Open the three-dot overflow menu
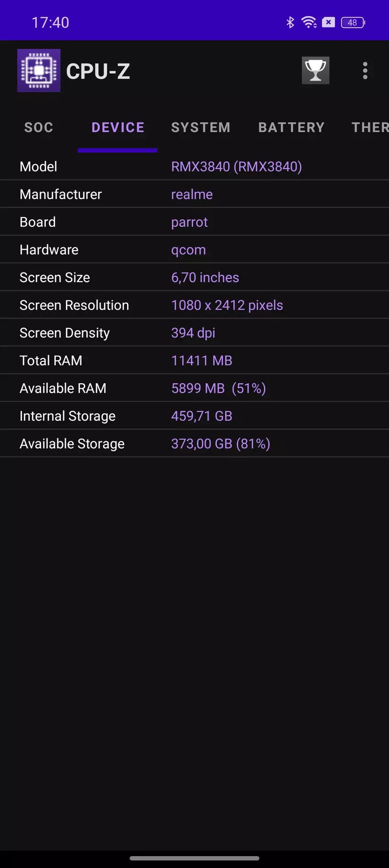The width and height of the screenshot is (389, 868). pos(365,70)
